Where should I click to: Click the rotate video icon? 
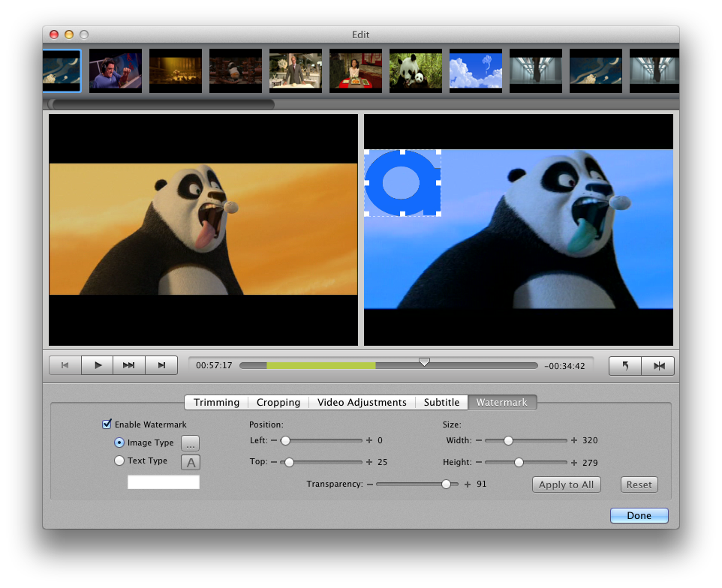[625, 366]
